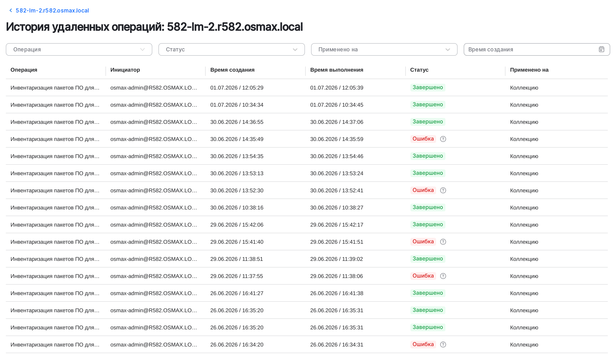616x364 pixels.
Task: Click Завершено badge in 30.06.2026 / 14:37:06 row
Action: pyautogui.click(x=428, y=122)
